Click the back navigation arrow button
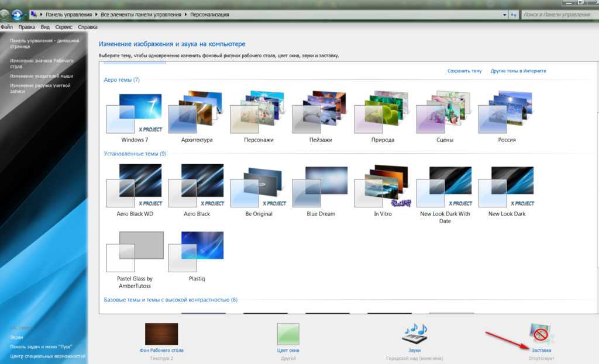The width and height of the screenshot is (599, 364). [5, 14]
